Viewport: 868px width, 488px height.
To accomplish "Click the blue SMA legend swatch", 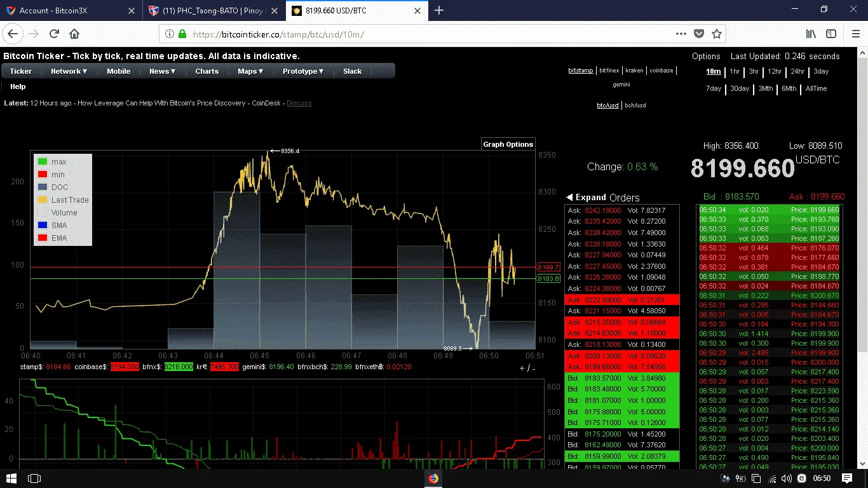I will (43, 226).
